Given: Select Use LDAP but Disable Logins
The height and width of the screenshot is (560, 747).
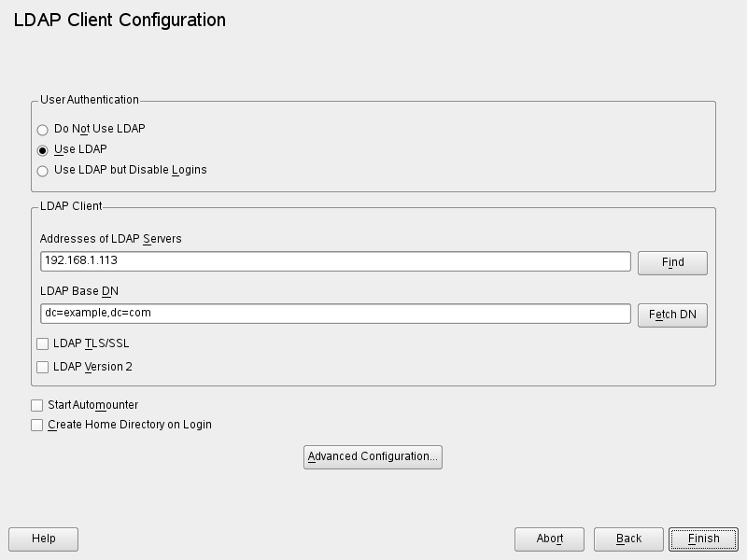Looking at the screenshot, I should 43,171.
